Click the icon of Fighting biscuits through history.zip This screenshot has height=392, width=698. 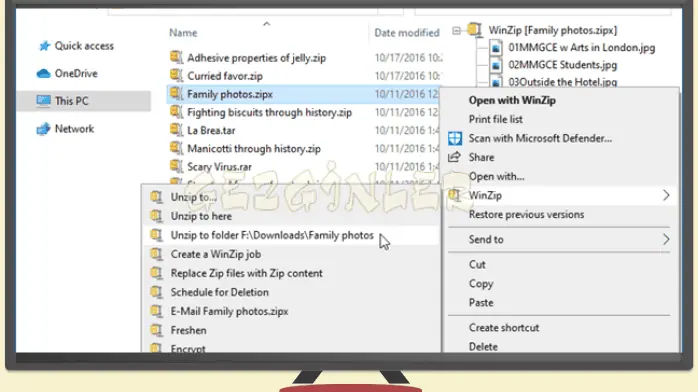point(176,112)
